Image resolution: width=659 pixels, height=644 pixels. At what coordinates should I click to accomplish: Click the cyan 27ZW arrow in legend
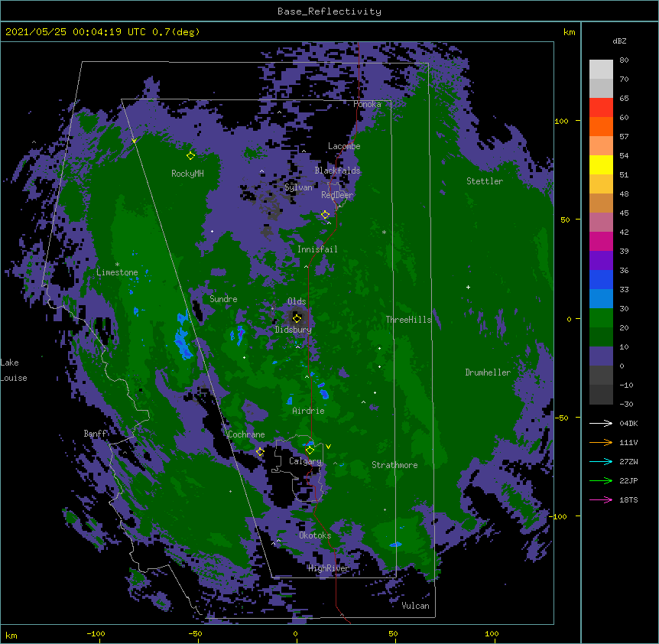601,461
